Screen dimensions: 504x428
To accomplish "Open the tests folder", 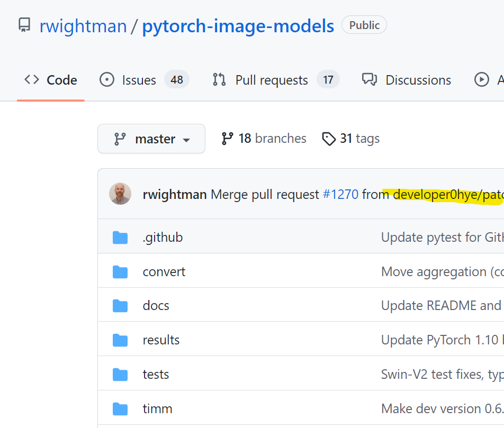I will [x=156, y=375].
